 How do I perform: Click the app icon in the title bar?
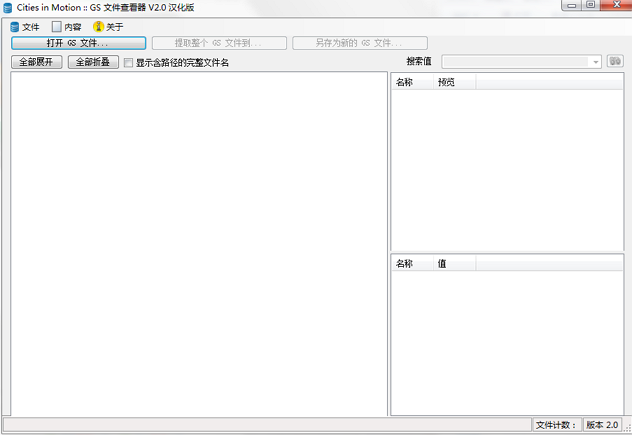pos(8,8)
